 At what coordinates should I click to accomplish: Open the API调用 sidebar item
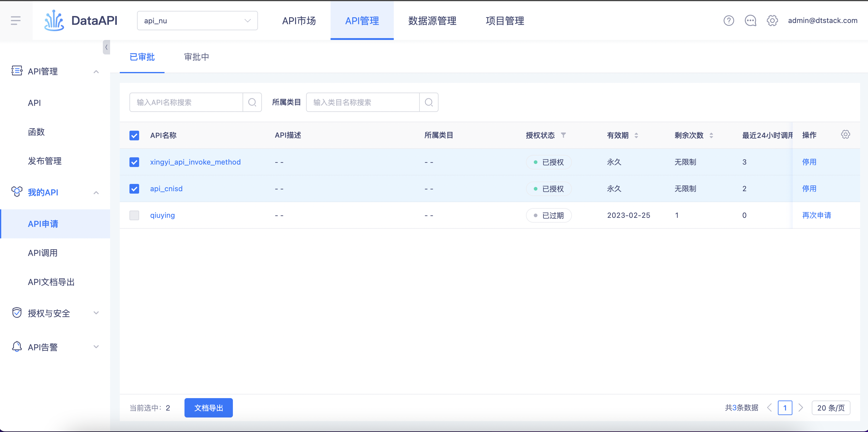(x=42, y=253)
